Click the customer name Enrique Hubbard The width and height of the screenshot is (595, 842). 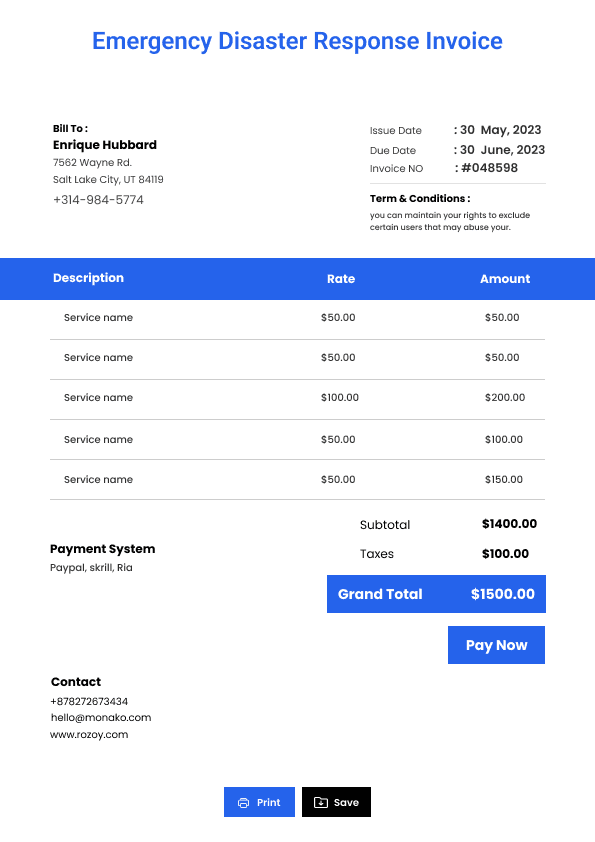105,145
